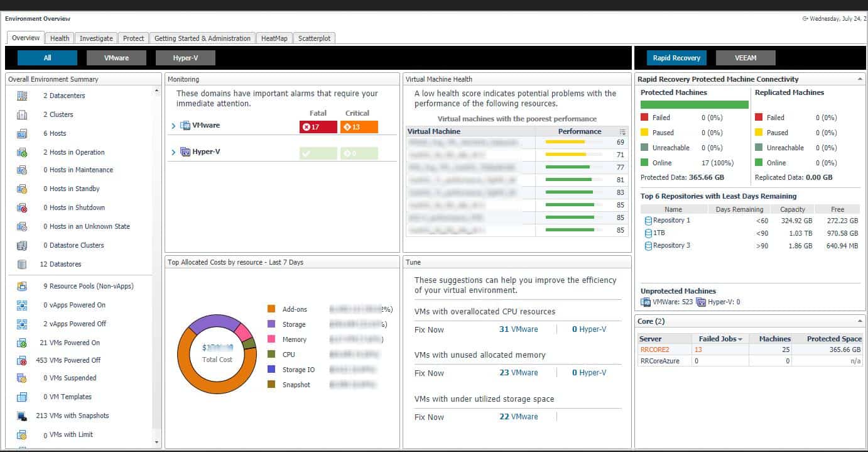The image size is (868, 452).
Task: Click the Clusters icon next to 2 Clusters
Action: click(22, 114)
